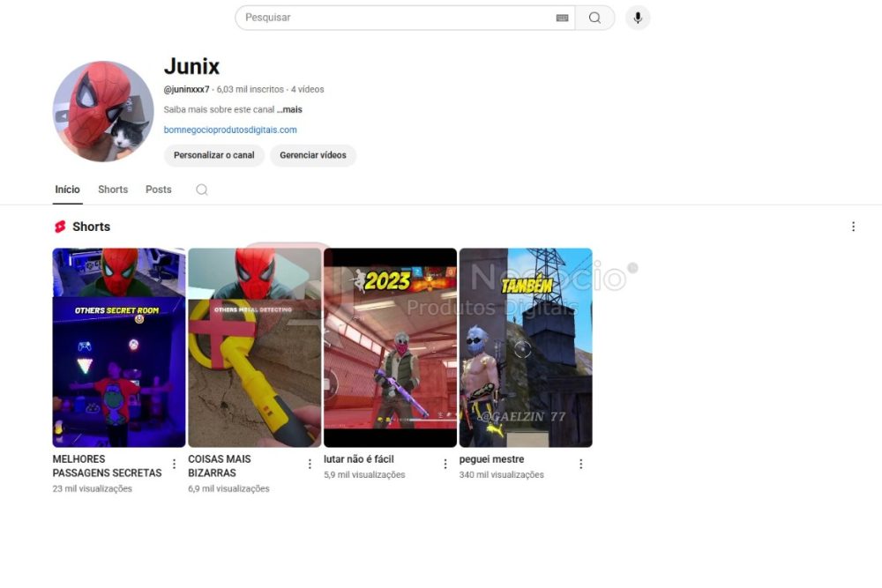Viewport: 882px width, 588px height.
Task: Open COISAS MAIS BIZARRAS title
Action: pos(220,466)
